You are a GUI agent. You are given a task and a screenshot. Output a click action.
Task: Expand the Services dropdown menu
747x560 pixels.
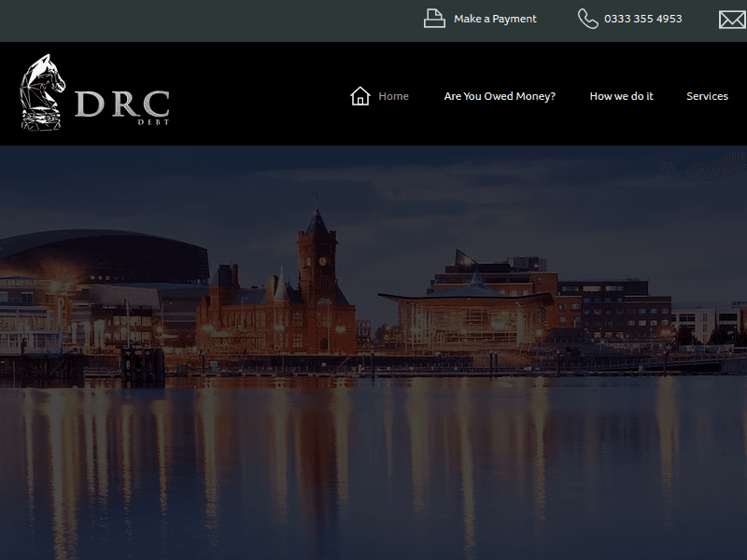pyautogui.click(x=707, y=96)
